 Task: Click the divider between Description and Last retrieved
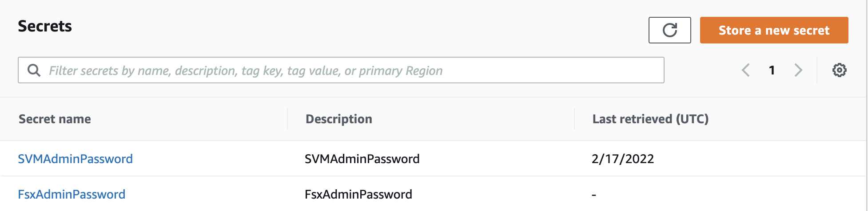coord(574,119)
